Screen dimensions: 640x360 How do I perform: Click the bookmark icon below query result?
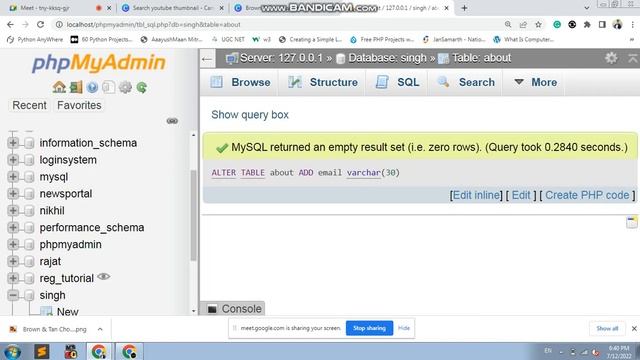point(632,222)
